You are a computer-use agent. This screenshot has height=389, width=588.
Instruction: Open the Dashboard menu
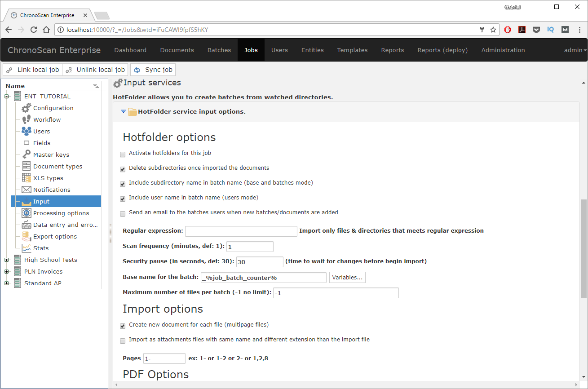pyautogui.click(x=130, y=50)
